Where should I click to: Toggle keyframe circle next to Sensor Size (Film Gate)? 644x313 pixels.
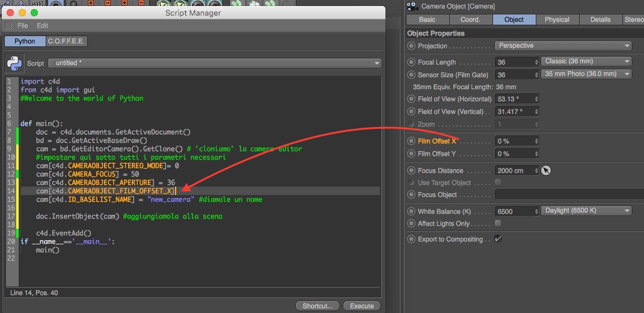(411, 75)
